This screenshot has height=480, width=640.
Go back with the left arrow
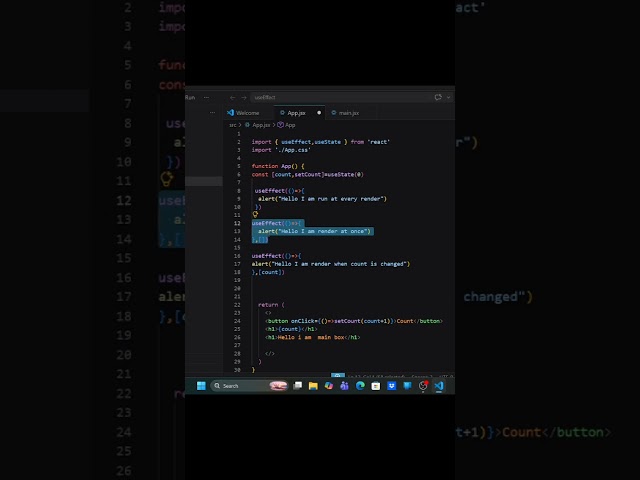point(232,98)
